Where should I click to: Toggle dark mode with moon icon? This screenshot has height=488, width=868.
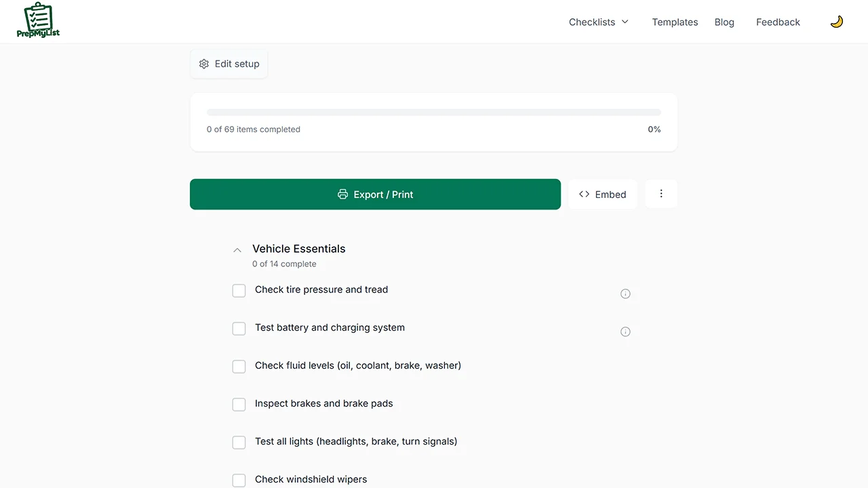pos(837,22)
